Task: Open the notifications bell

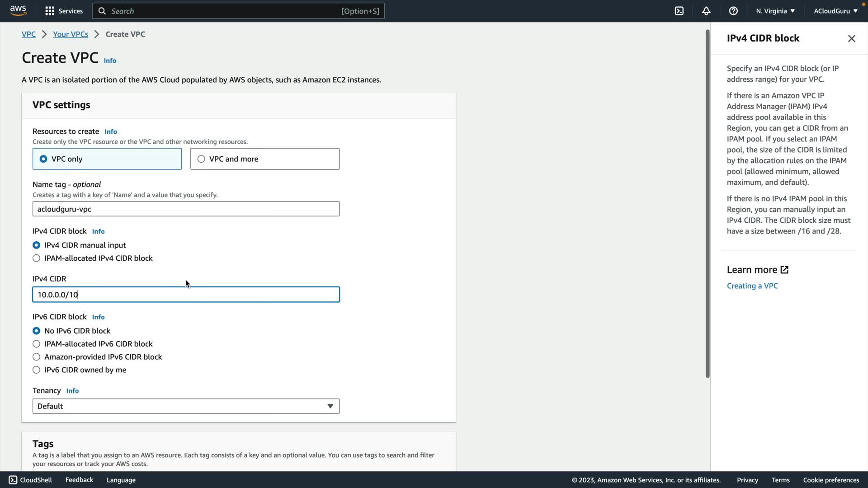Action: click(x=706, y=11)
